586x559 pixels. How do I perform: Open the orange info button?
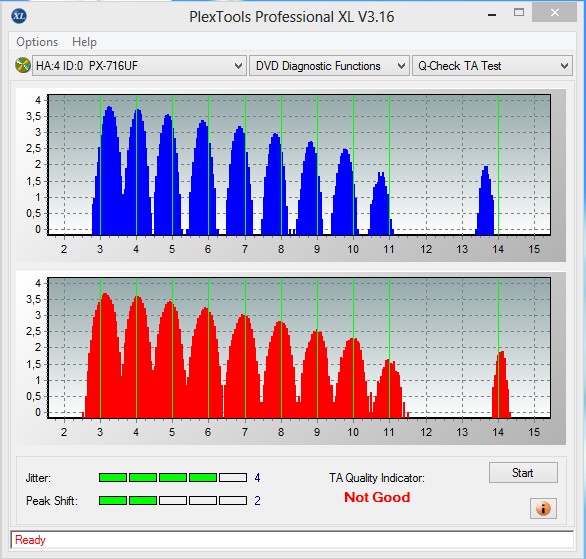pyautogui.click(x=543, y=508)
